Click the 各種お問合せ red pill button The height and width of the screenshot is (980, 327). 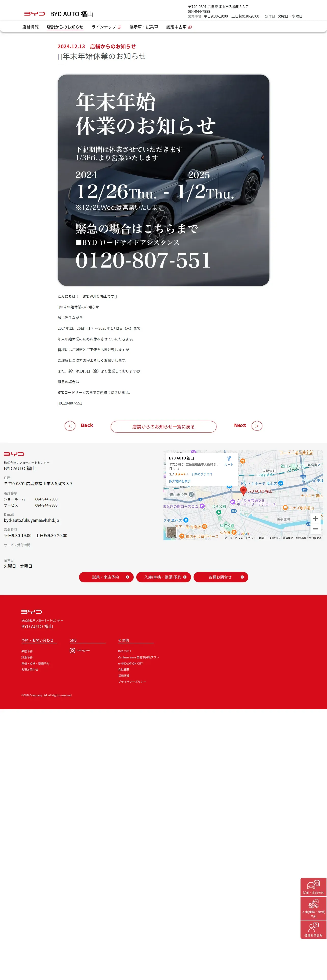221,577
